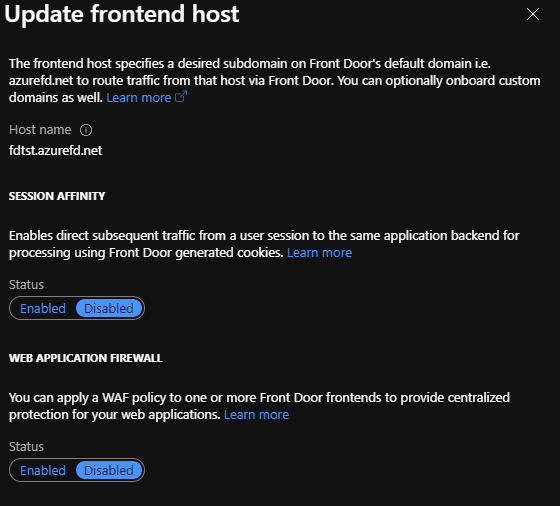Viewport: 560px width, 506px height.
Task: Click the SESSION AFFINITY section heading
Action: (x=57, y=196)
